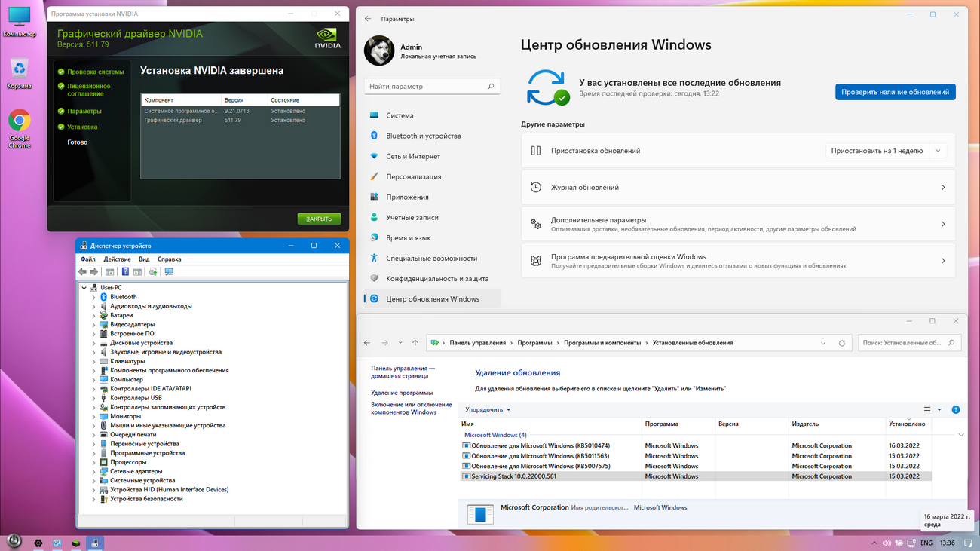Image resolution: width=980 pixels, height=551 pixels.
Task: Collapse the Microsoft Windows (4) group
Action: click(x=960, y=435)
